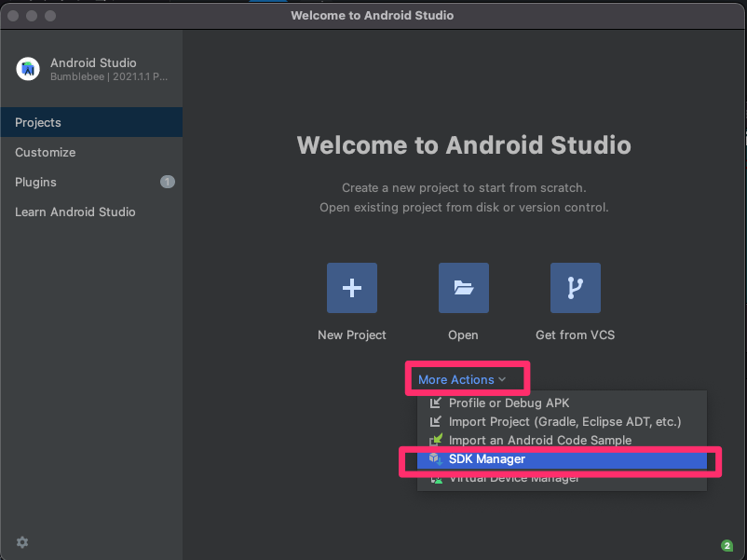Viewport: 747px width, 560px height.
Task: Click the New Project label
Action: tap(351, 335)
